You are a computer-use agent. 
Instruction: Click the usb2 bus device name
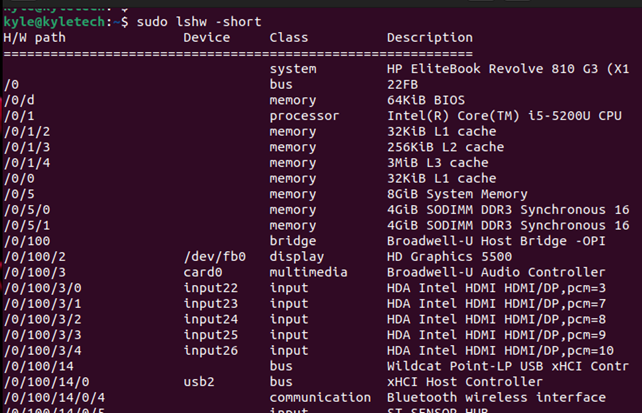[x=199, y=382]
